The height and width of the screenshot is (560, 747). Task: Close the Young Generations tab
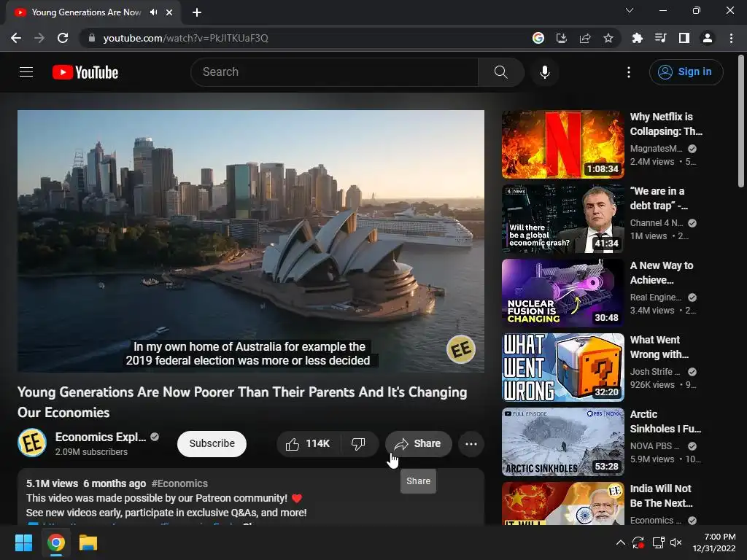coord(169,12)
